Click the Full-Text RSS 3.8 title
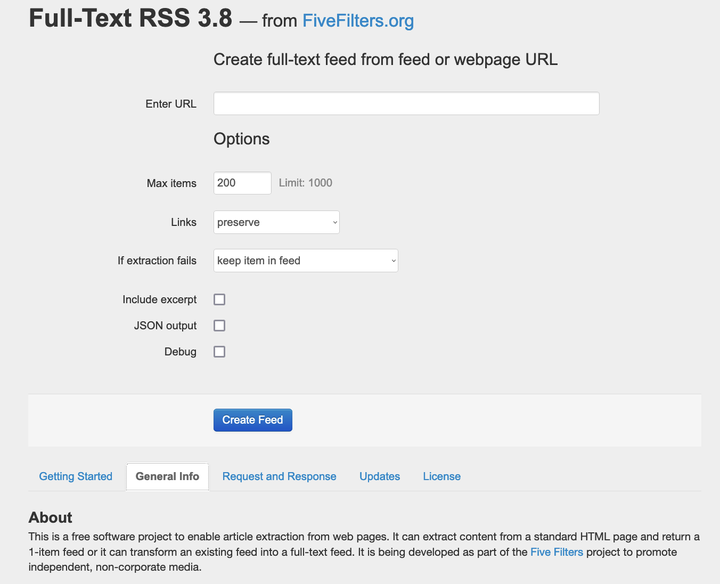The width and height of the screenshot is (720, 584). coord(130,19)
